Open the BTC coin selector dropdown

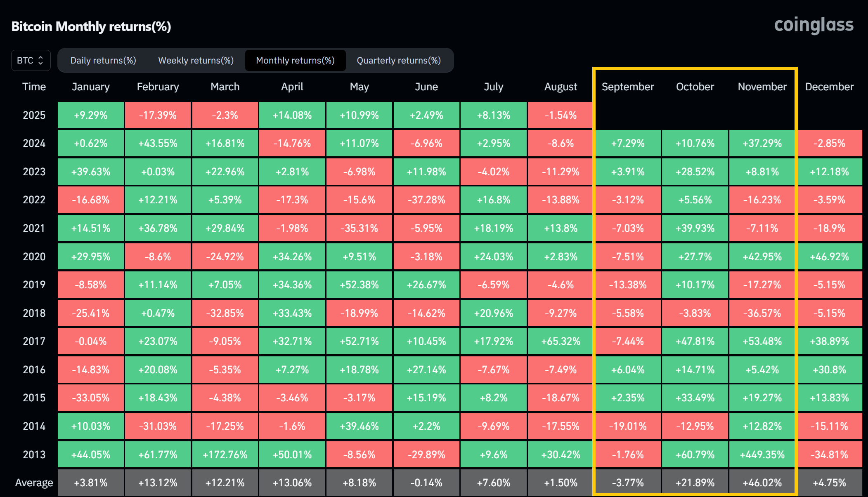(x=31, y=61)
